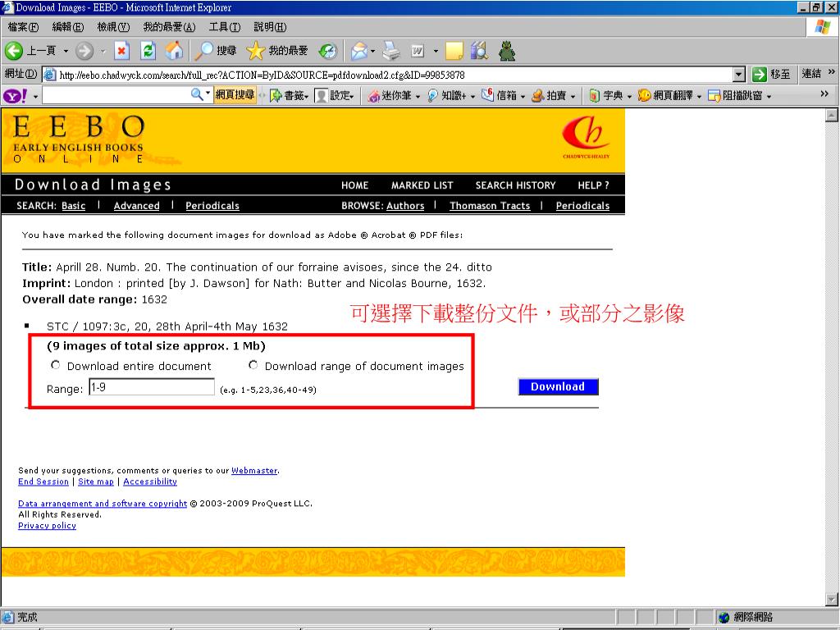Print the page using the printer icon
The width and height of the screenshot is (840, 630).
391,51
